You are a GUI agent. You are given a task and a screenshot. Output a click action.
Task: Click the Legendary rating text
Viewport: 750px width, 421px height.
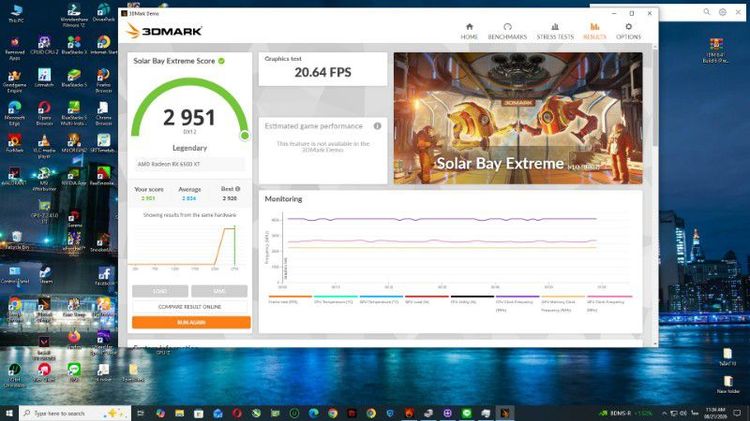tap(190, 148)
